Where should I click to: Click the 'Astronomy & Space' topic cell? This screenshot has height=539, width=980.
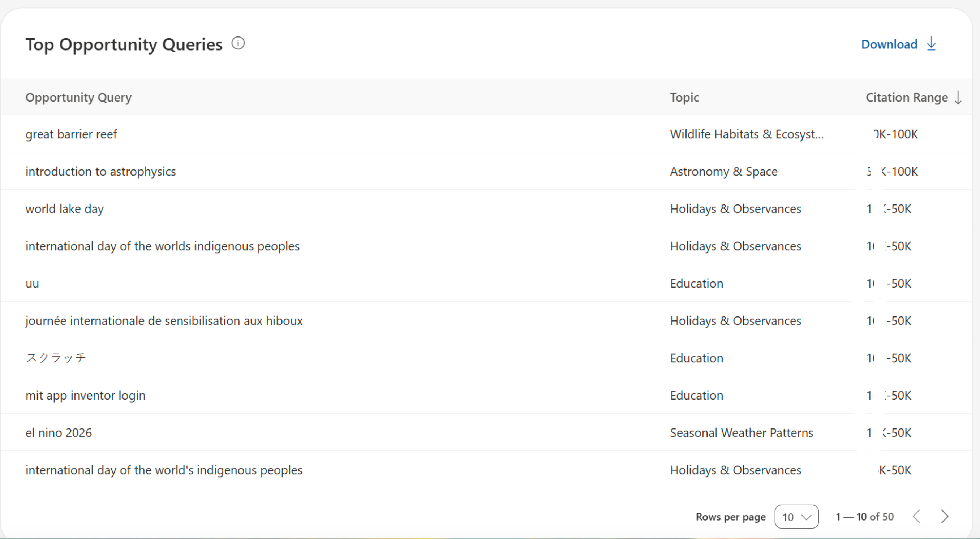723,172
